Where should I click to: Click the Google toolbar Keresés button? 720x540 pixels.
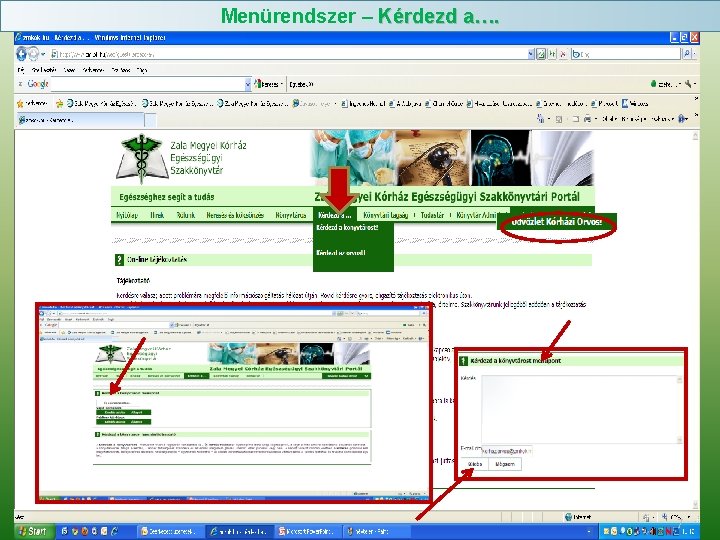pyautogui.click(x=269, y=84)
